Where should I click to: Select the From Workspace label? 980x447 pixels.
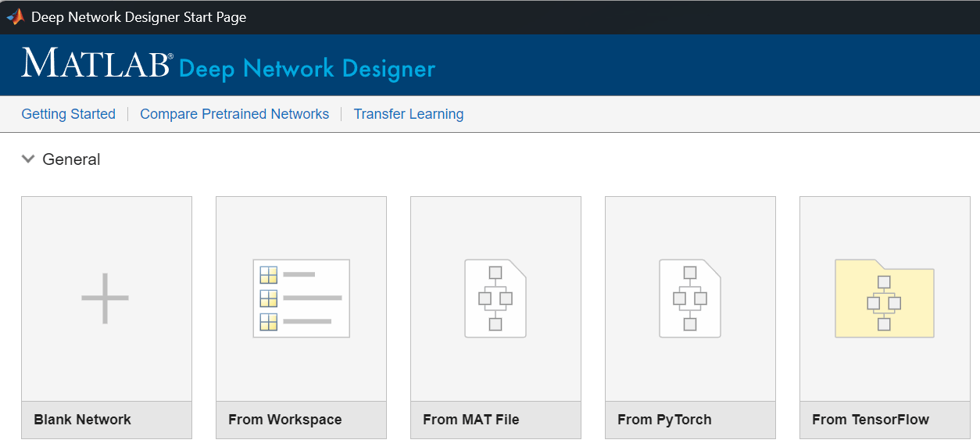click(x=285, y=420)
